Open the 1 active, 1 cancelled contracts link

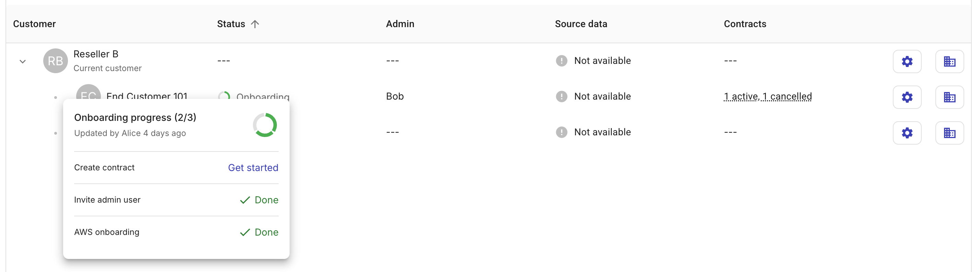(767, 97)
